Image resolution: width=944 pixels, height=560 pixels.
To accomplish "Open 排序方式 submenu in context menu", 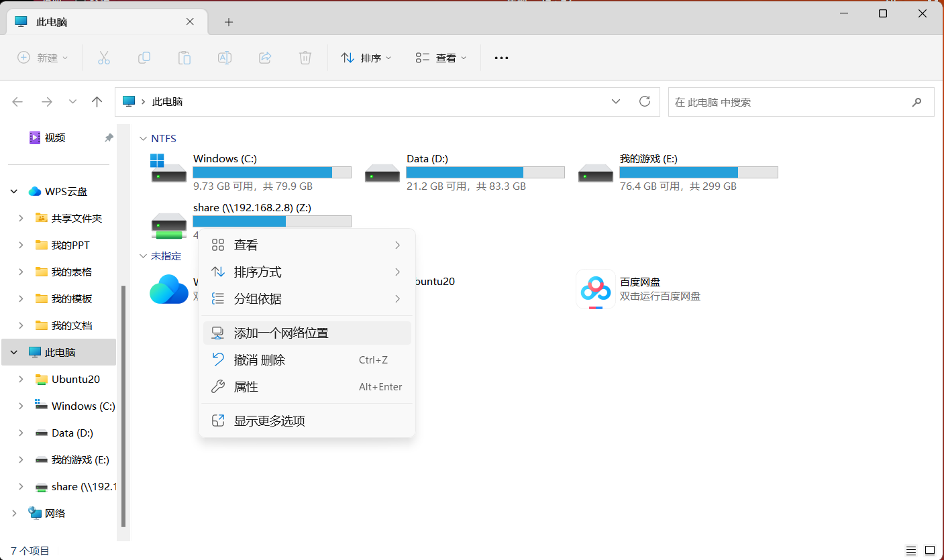I will [307, 272].
